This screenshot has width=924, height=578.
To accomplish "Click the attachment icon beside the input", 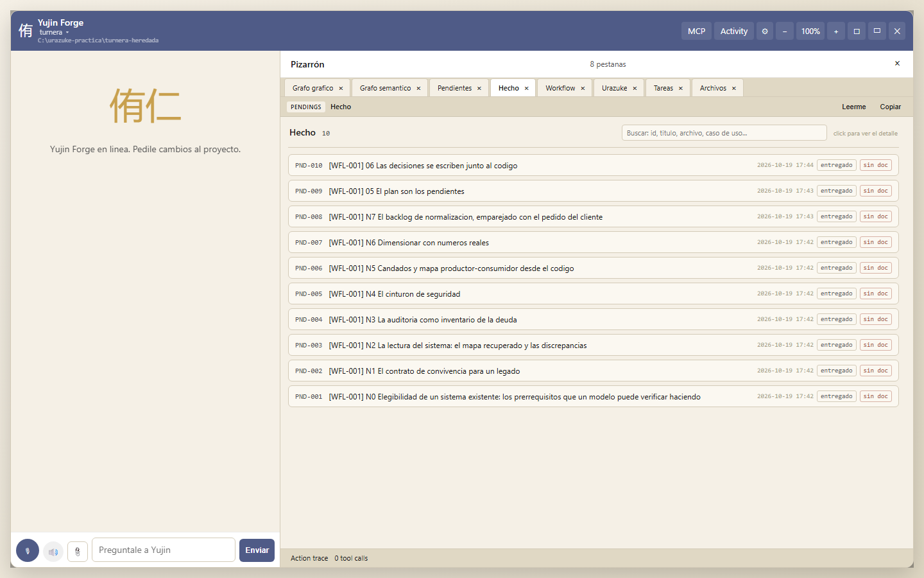I will pos(78,551).
